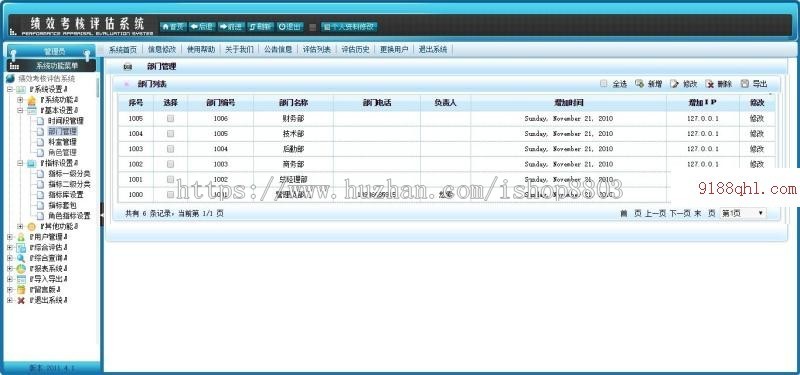The image size is (800, 375).
Task: Click the 退出 power button in header
Action: [290, 27]
